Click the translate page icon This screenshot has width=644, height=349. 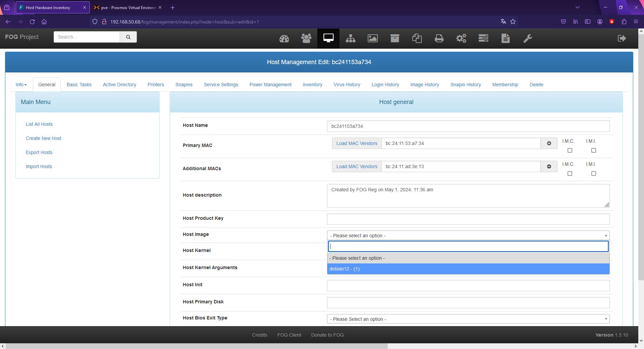click(x=503, y=22)
